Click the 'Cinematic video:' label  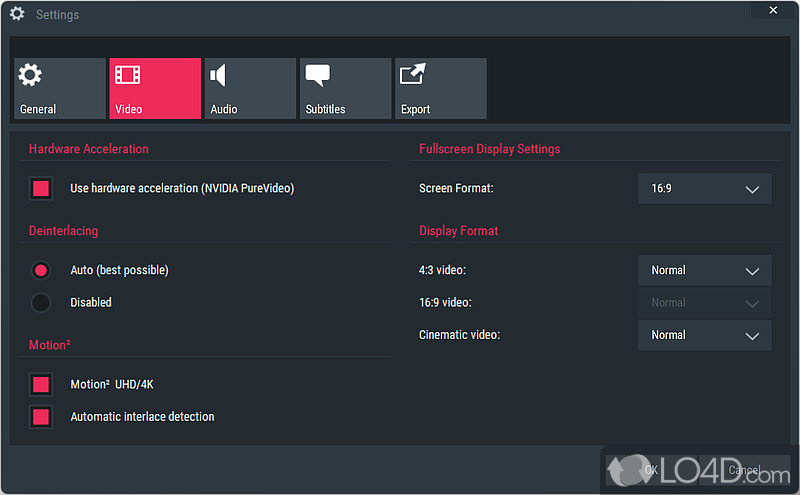[460, 335]
